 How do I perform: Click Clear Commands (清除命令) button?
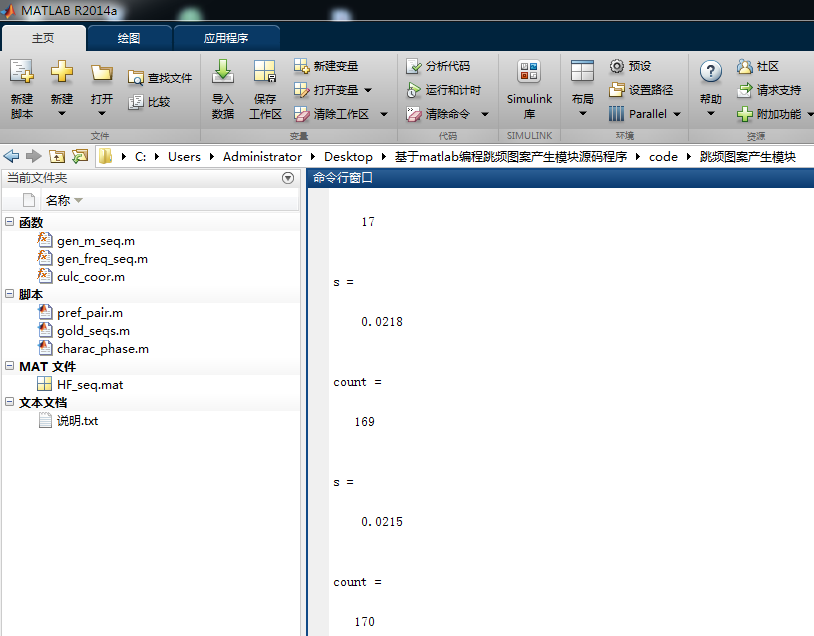[438, 114]
